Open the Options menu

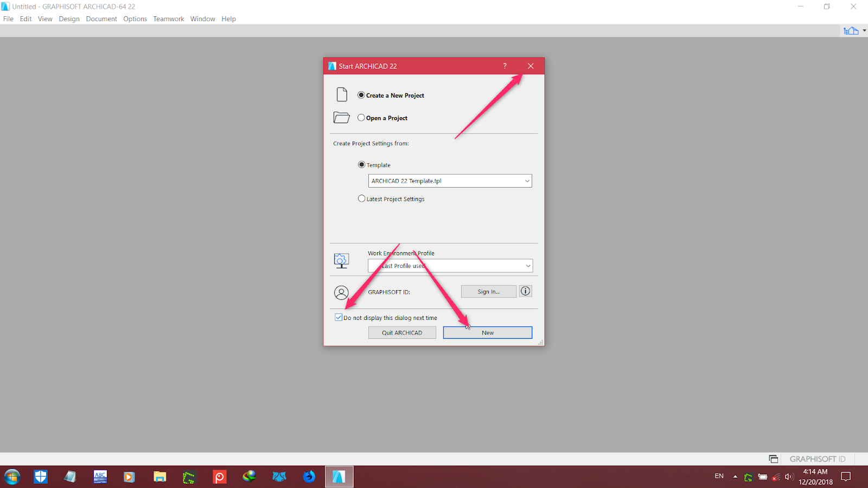[x=135, y=18]
